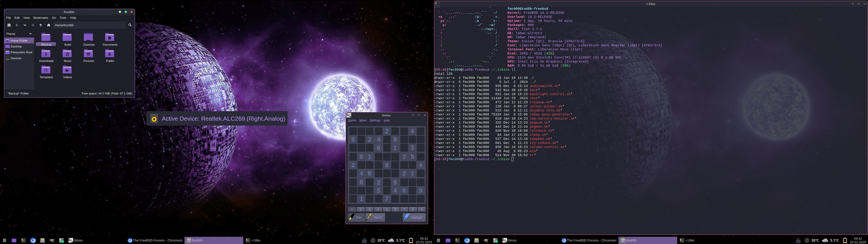Image resolution: width=868 pixels, height=244 pixels.
Task: Select number 2 key in Simsu
Action: pos(361,209)
